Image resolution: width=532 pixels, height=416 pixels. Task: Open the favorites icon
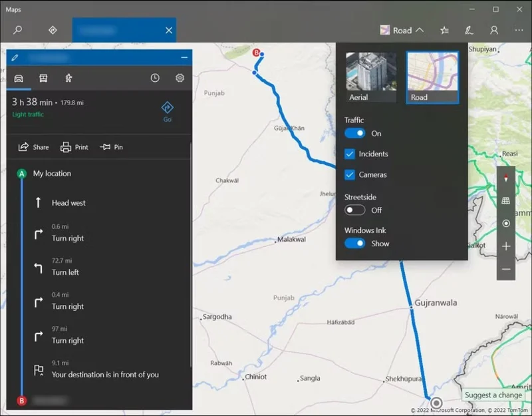coord(443,30)
